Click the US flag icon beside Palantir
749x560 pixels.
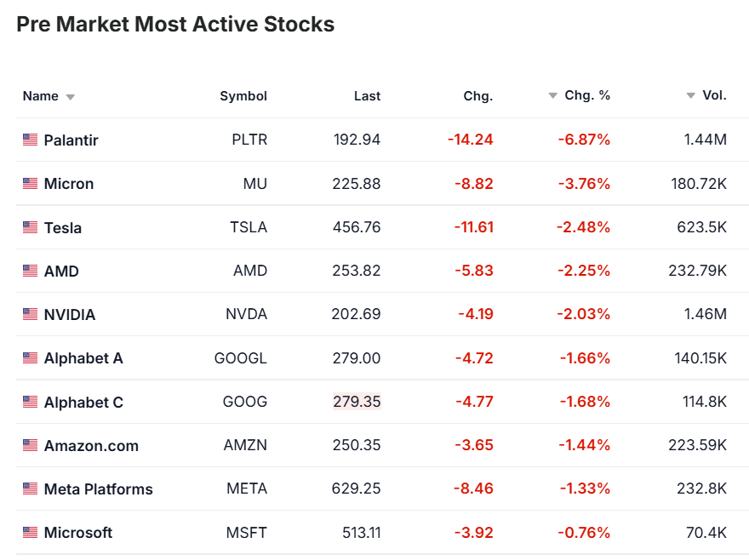pos(31,140)
